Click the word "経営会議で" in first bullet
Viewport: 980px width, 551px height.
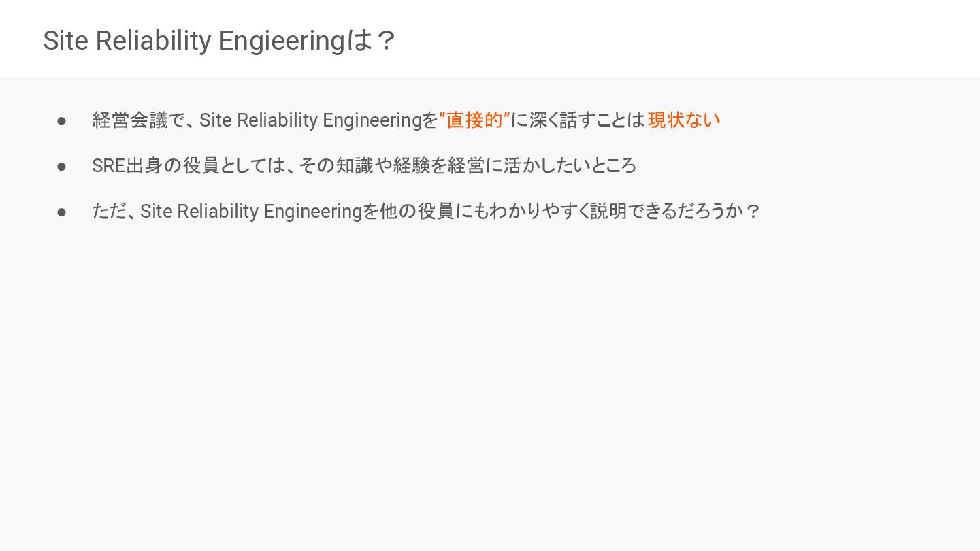(139, 120)
